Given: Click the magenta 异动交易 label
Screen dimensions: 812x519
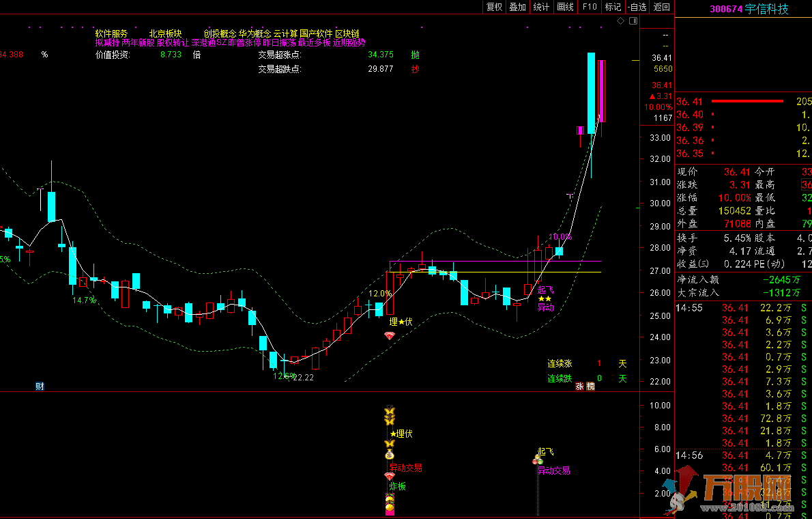Looking at the screenshot, I should (553, 471).
